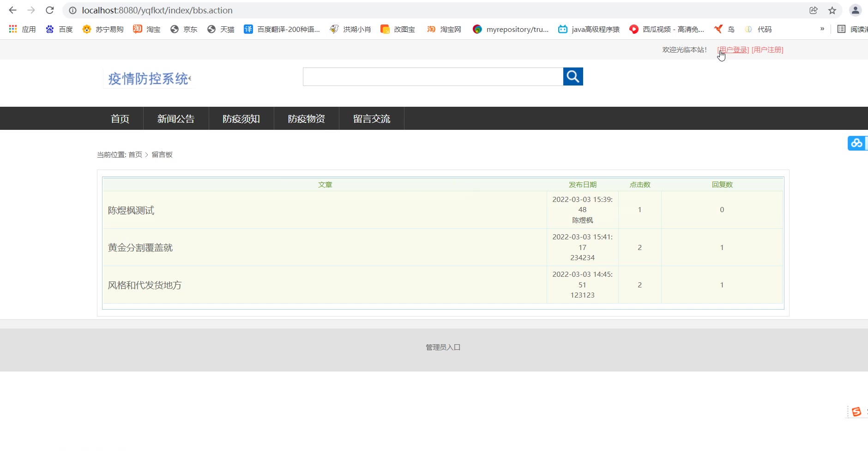
Task: Open the 天猫 bookmark
Action: 221,29
